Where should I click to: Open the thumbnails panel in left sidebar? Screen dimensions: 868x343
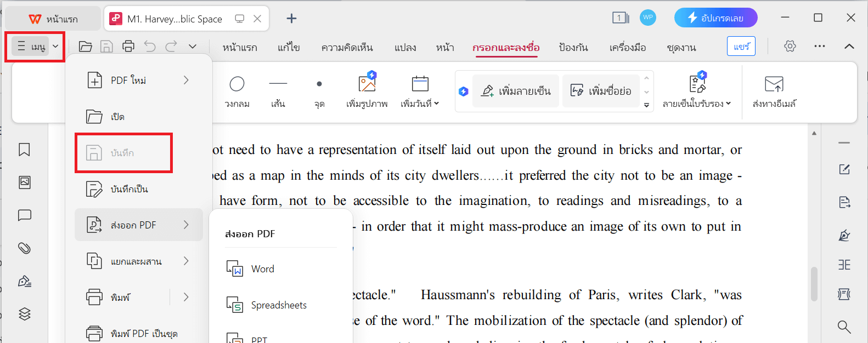click(25, 182)
